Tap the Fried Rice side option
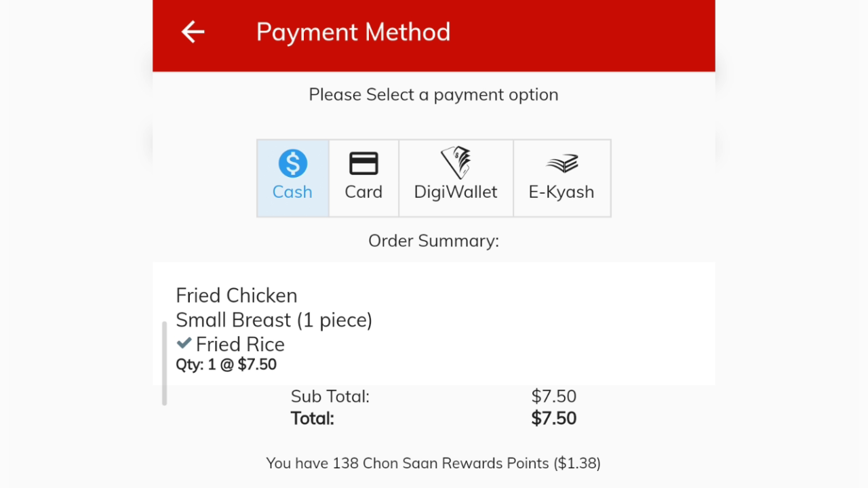Image resolution: width=868 pixels, height=488 pixels. pos(240,344)
